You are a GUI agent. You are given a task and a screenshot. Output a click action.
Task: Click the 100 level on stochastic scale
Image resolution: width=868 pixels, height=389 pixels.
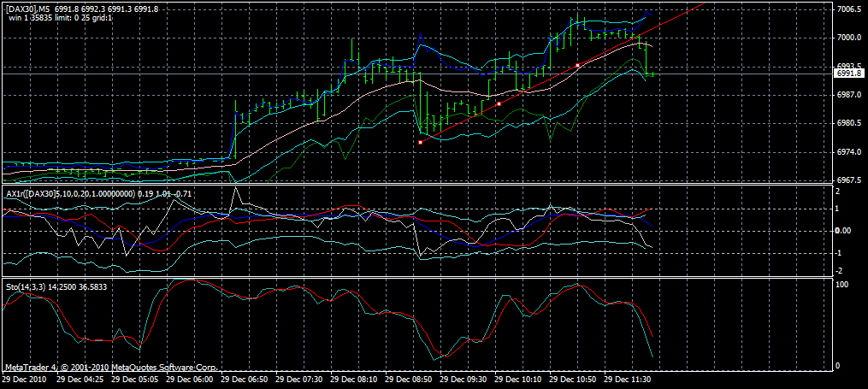click(841, 285)
